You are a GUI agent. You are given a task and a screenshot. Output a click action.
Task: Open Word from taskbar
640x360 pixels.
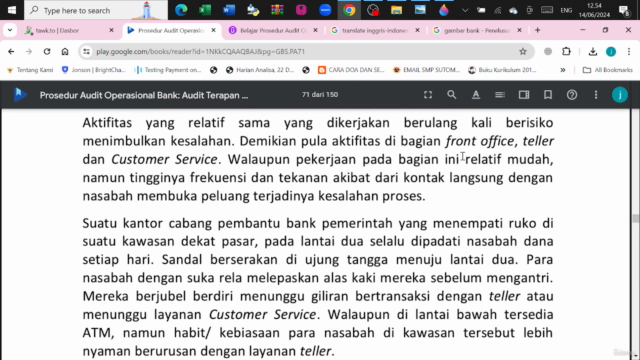point(229,10)
